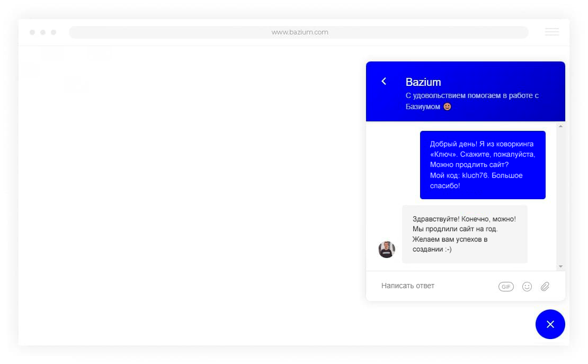
Task: Click the support agent avatar photo
Action: click(387, 250)
